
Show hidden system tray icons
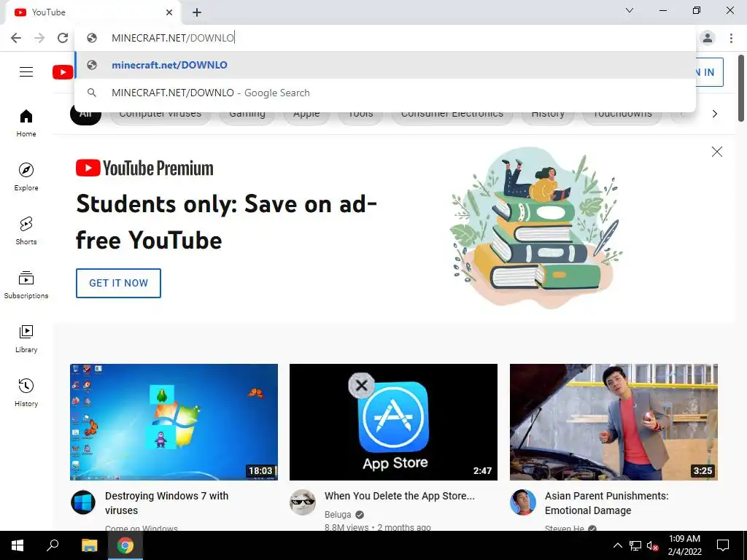[617, 545]
